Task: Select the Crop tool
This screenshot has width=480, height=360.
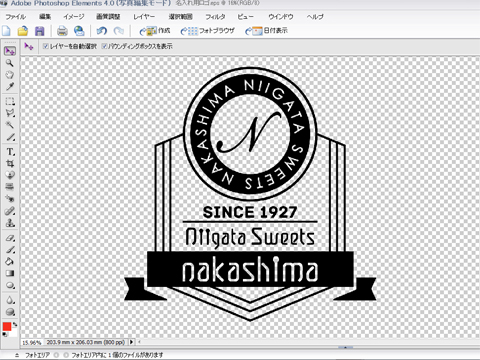Action: pos(10,164)
